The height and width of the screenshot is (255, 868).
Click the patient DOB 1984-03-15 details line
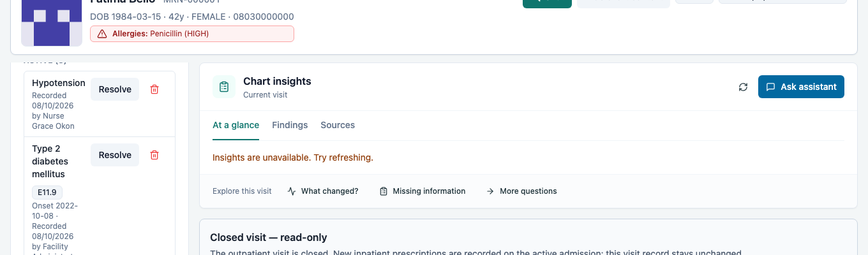coord(192,16)
